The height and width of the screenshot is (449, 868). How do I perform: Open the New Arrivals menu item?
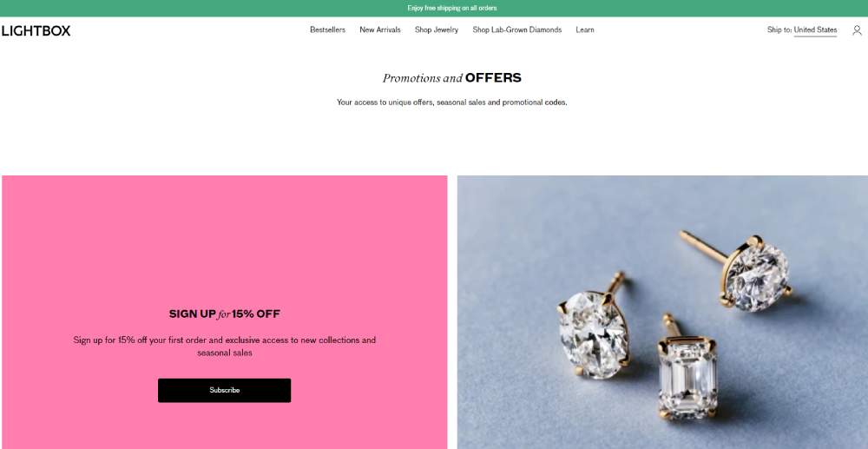tap(380, 30)
